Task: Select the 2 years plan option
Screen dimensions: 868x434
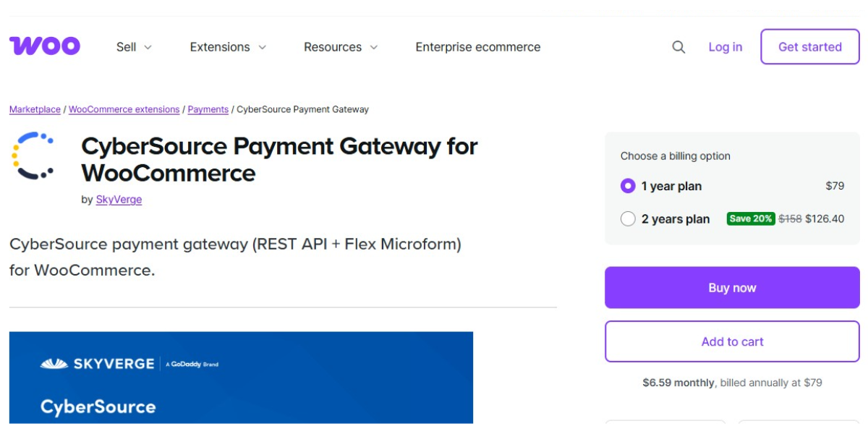Action: (629, 218)
